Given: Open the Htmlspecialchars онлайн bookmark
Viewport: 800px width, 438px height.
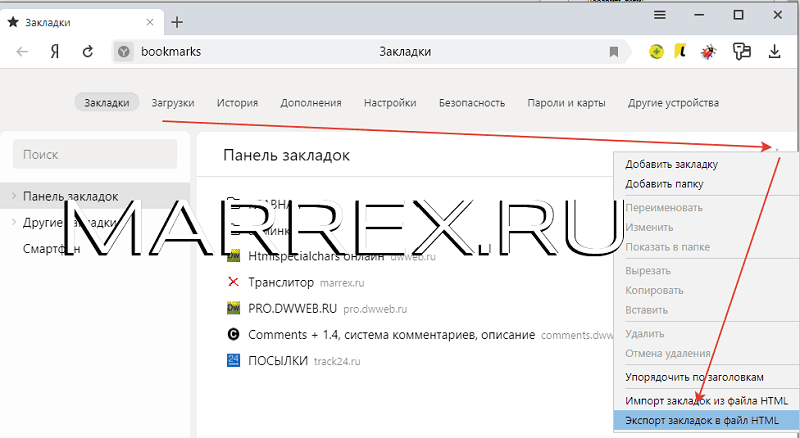Looking at the screenshot, I should (x=316, y=256).
